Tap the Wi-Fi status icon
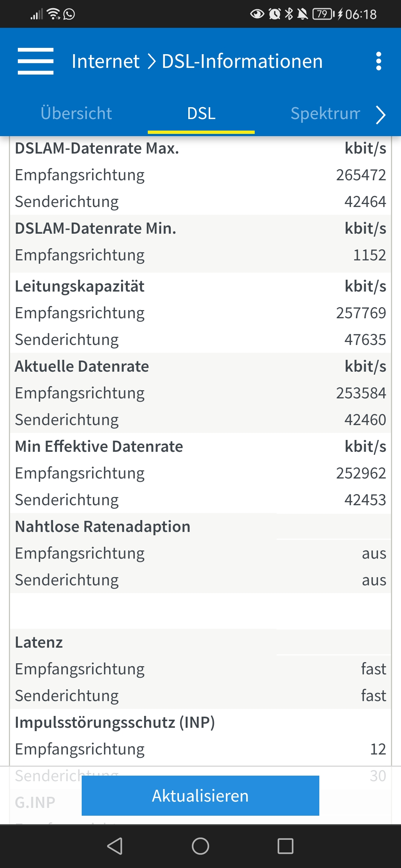The image size is (401, 868). click(x=54, y=14)
